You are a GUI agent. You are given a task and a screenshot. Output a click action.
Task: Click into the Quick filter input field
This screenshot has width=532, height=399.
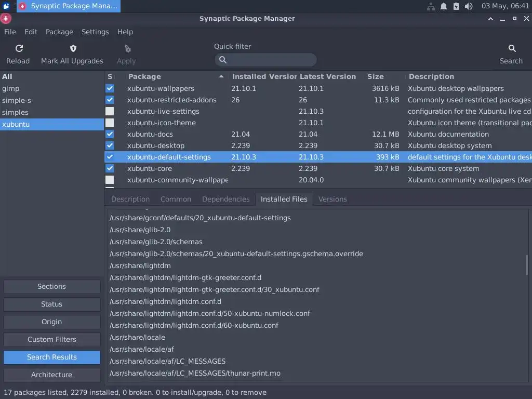[x=265, y=60]
